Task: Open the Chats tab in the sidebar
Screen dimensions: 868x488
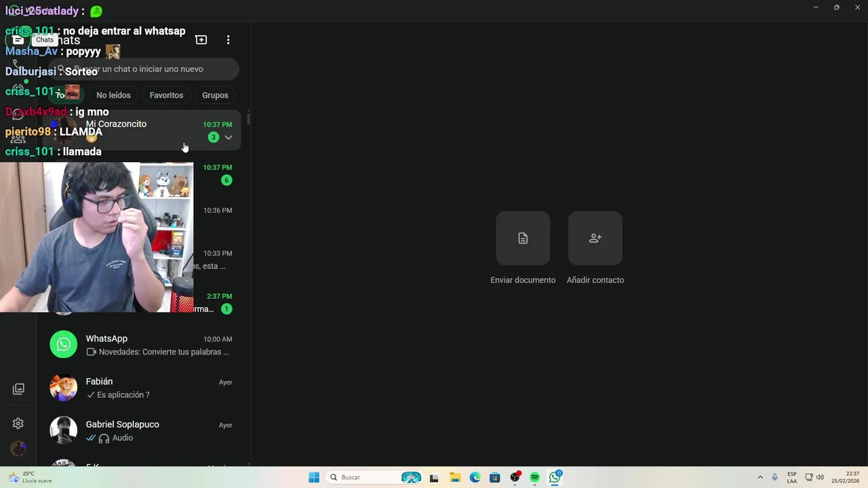Action: click(18, 40)
